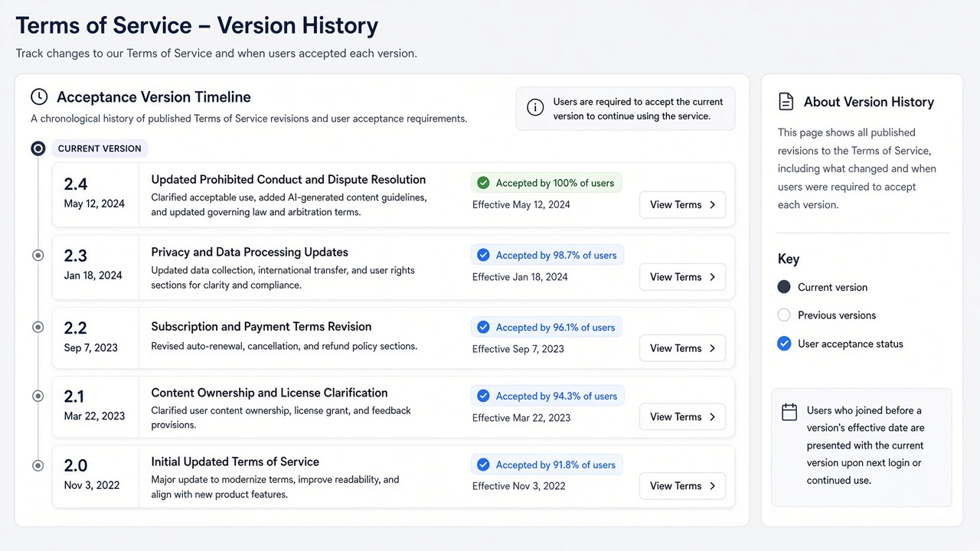Select the timeline marker for version 2.2
Image resolution: width=980 pixels, height=551 pixels.
click(38, 328)
